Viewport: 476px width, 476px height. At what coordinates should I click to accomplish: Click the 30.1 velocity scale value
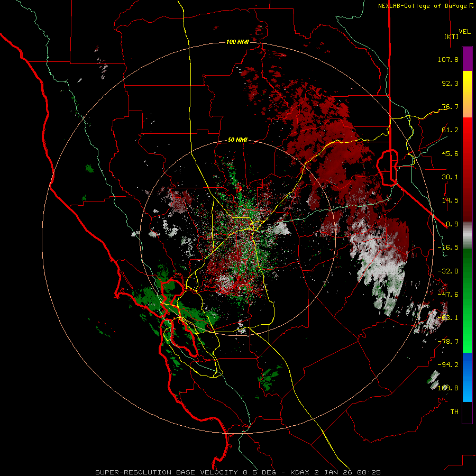450,177
